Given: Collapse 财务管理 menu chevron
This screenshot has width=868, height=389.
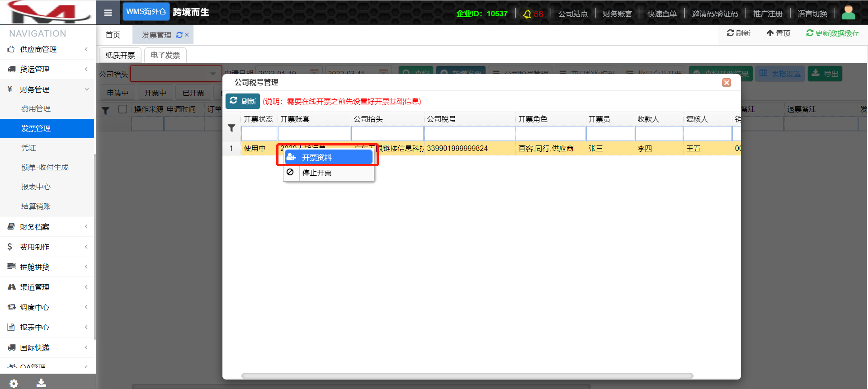Looking at the screenshot, I should (x=86, y=89).
